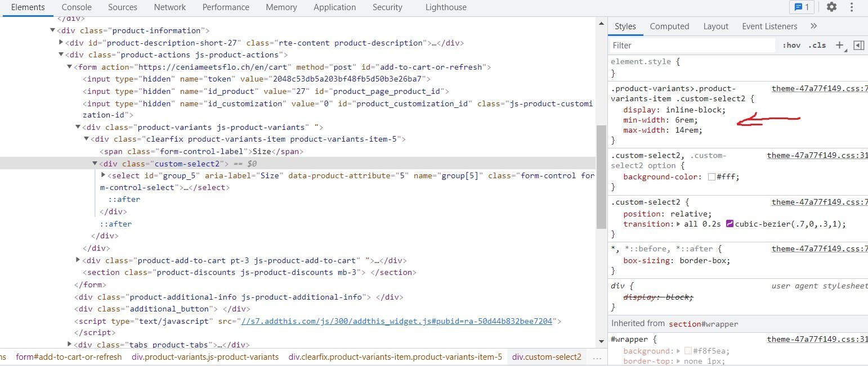Expand the product-description-short-27 div node
The height and width of the screenshot is (366, 868).
coord(61,43)
